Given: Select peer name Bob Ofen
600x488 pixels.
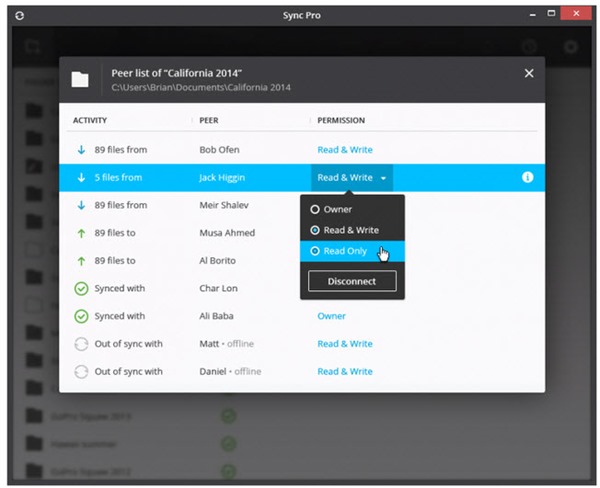Looking at the screenshot, I should click(x=219, y=150).
